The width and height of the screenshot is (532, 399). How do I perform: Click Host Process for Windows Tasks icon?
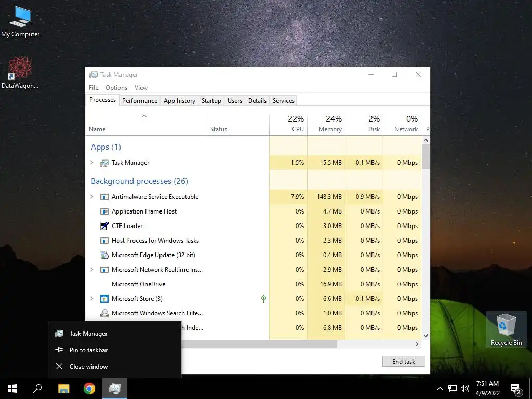pyautogui.click(x=104, y=241)
